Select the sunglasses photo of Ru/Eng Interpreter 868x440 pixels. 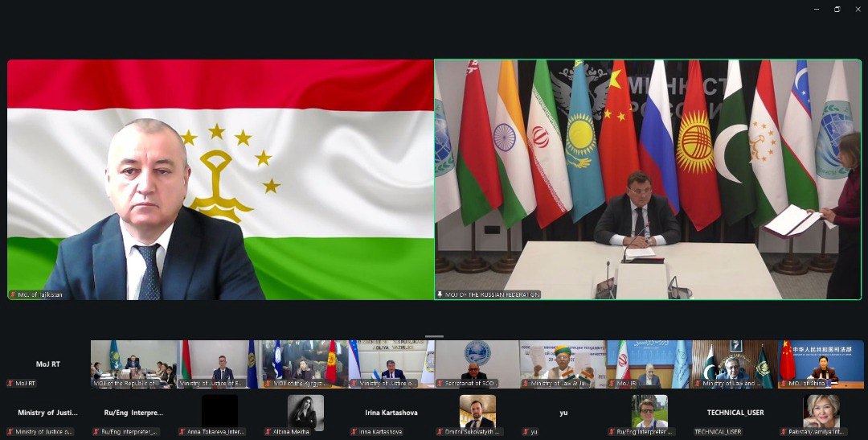pyautogui.click(x=649, y=413)
